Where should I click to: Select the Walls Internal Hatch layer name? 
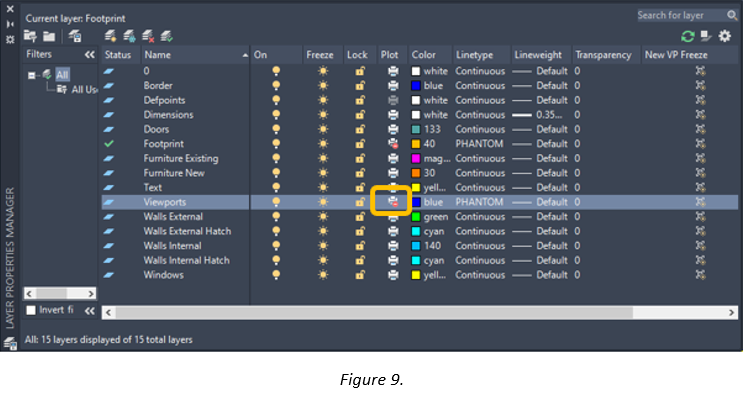(x=187, y=260)
